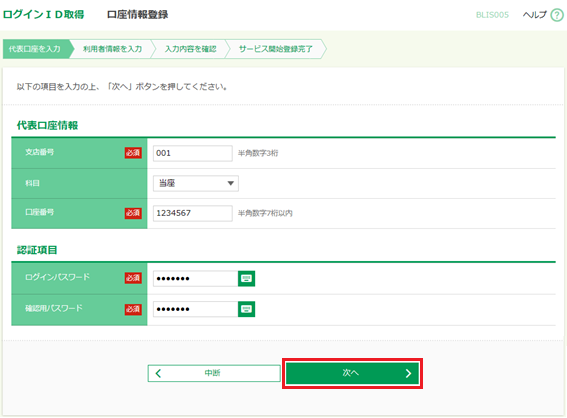Open the help question mark icon

pyautogui.click(x=557, y=15)
